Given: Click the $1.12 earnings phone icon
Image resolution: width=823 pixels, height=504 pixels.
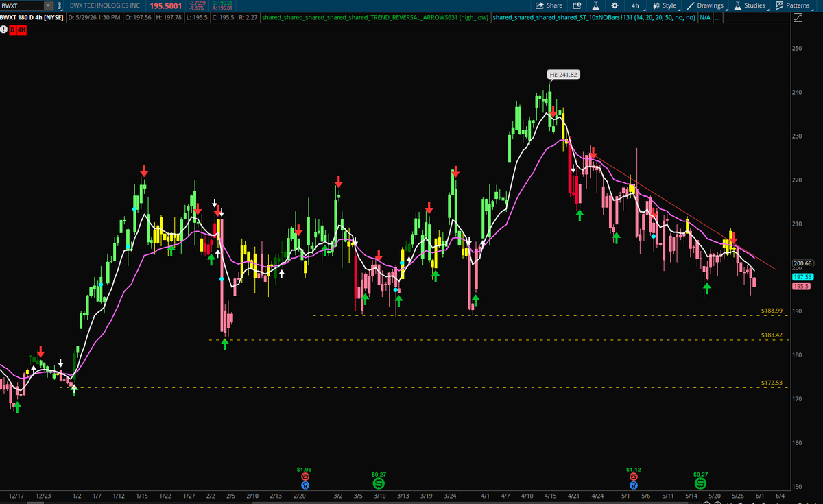Looking at the screenshot, I should point(633,476).
